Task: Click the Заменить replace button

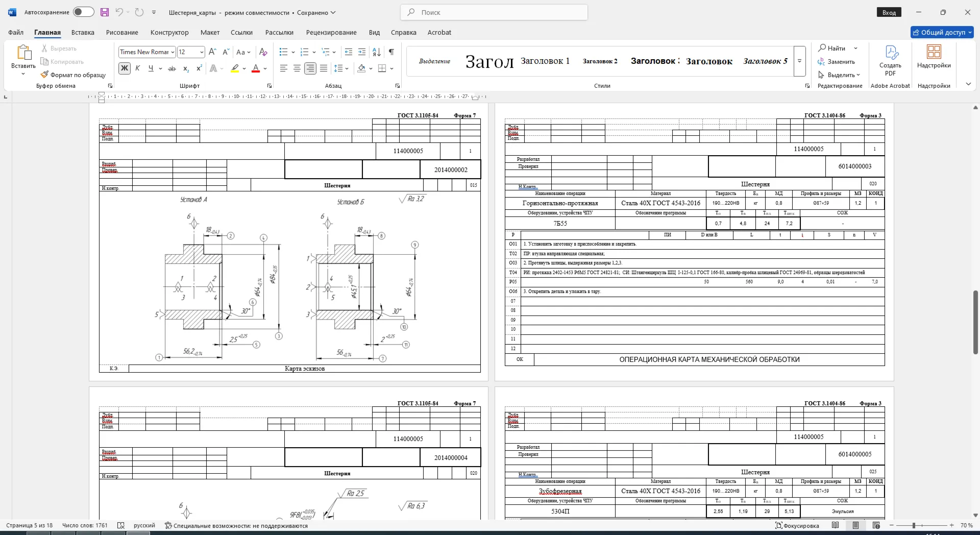Action: [836, 61]
